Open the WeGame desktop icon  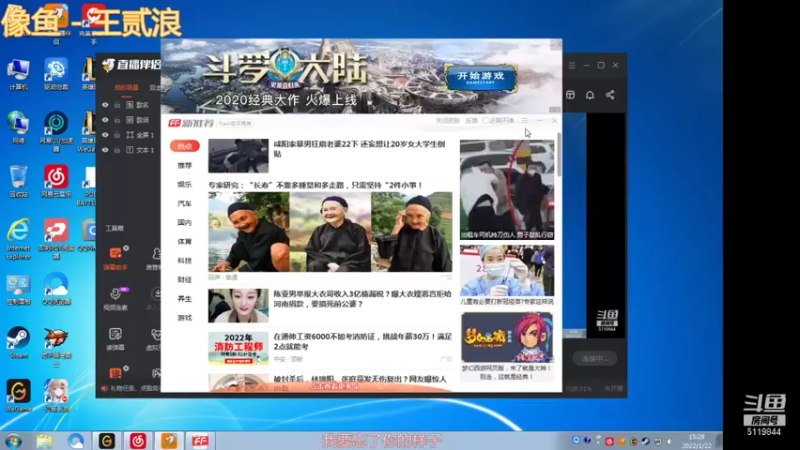click(x=18, y=395)
